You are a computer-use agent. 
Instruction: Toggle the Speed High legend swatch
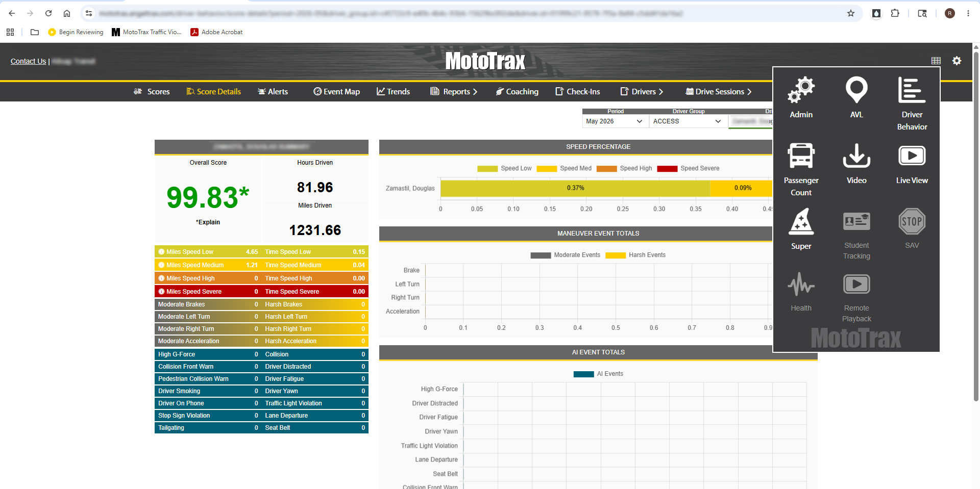pos(606,169)
